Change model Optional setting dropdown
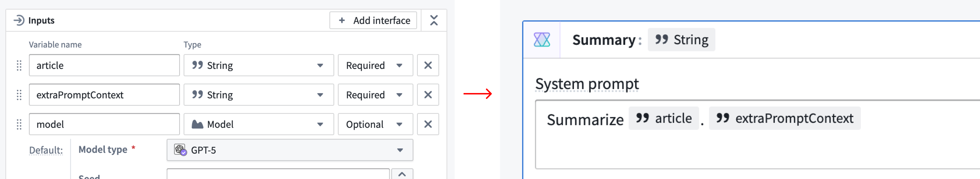This screenshot has height=179, width=980. click(x=375, y=124)
